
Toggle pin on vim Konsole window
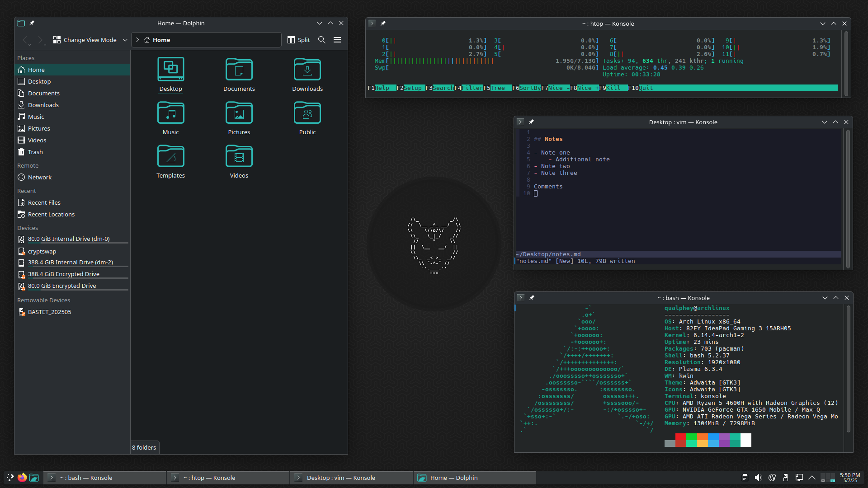coord(531,122)
